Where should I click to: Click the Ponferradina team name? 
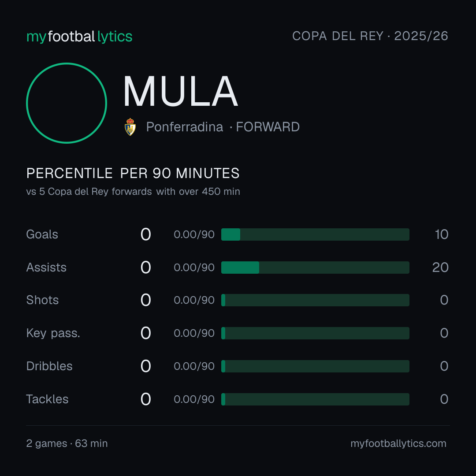coord(185,127)
